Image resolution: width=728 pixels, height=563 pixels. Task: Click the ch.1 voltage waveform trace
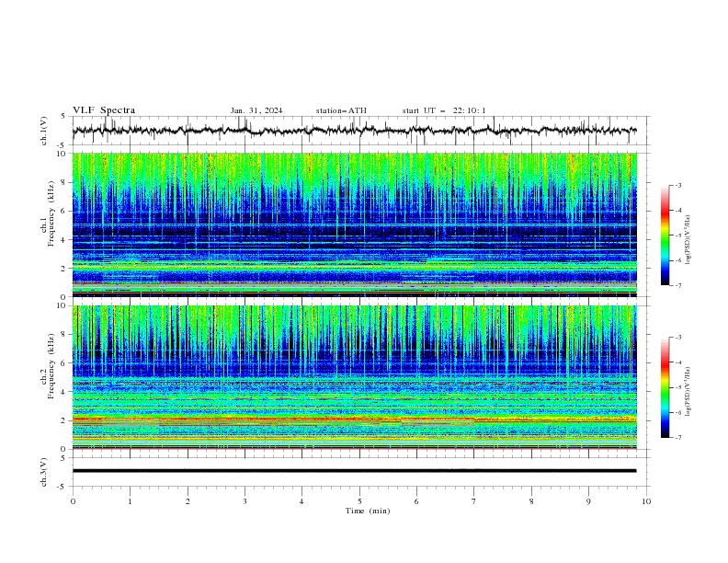[x=354, y=131]
